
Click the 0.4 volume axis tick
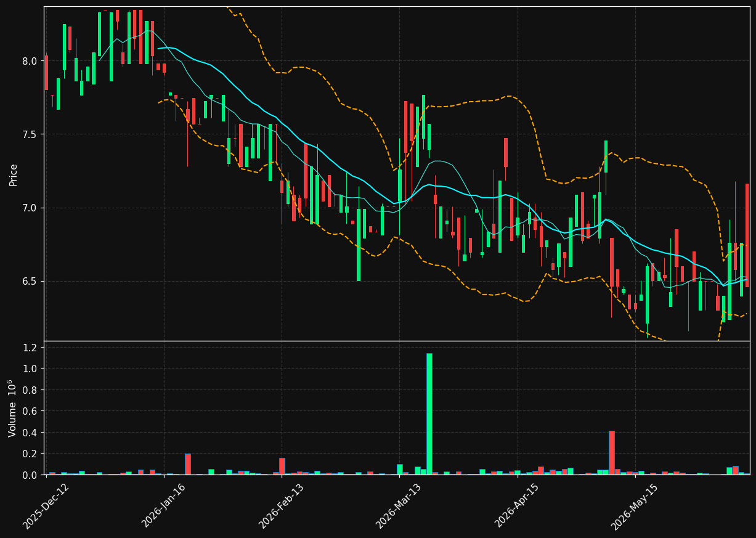point(31,433)
